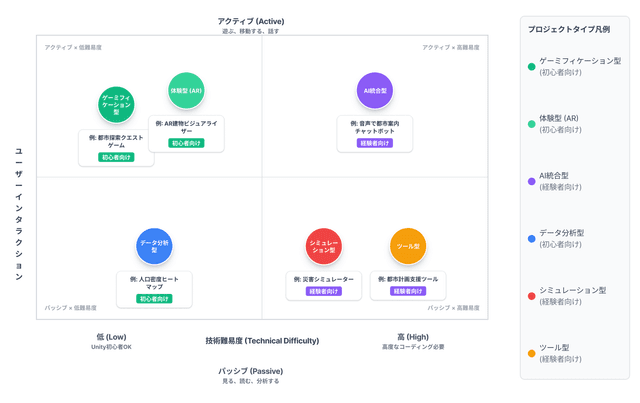Screen dimensions: 640x403
Task: Click the green ゲーミフィケーション型 legend dot
Action: (x=532, y=67)
